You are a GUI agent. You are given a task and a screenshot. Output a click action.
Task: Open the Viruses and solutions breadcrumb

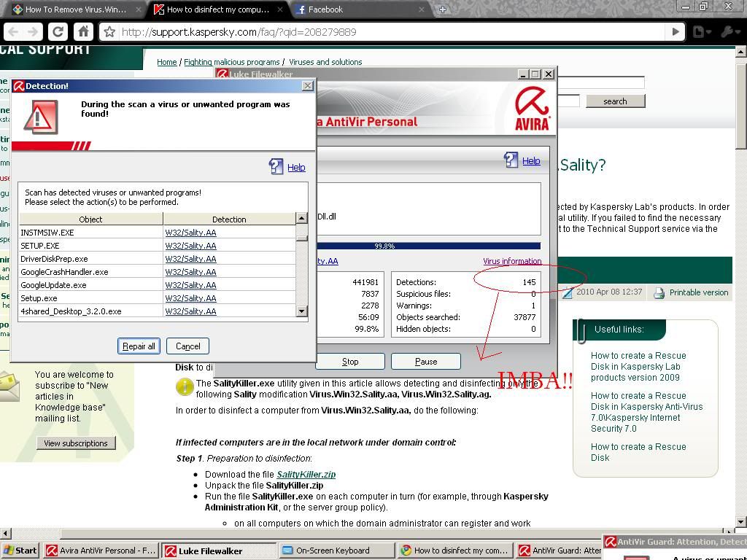pos(325,62)
